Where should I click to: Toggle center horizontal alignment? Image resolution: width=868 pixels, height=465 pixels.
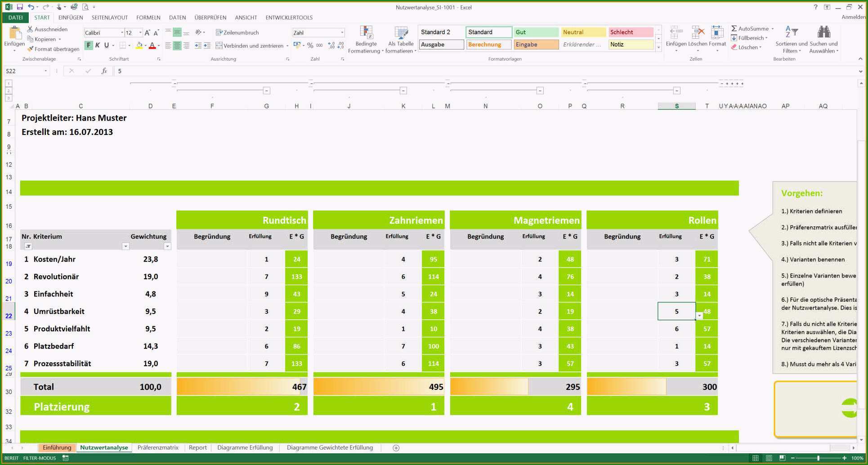click(177, 45)
